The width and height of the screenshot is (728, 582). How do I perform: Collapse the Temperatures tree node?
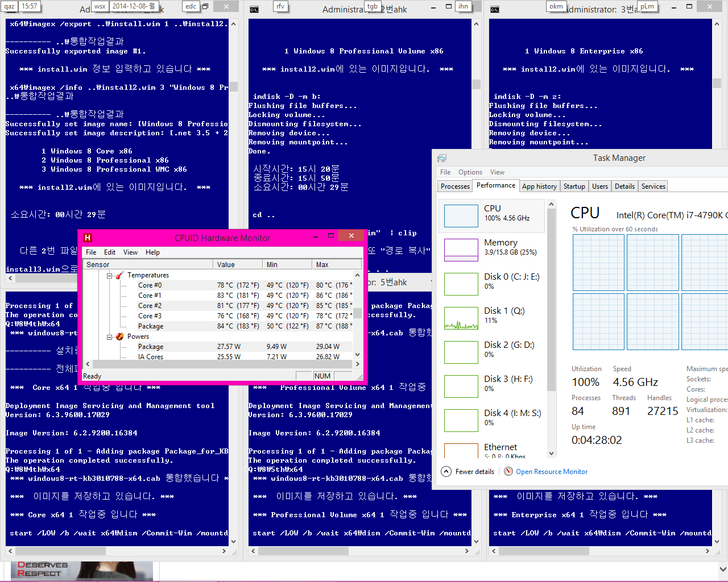coord(110,275)
